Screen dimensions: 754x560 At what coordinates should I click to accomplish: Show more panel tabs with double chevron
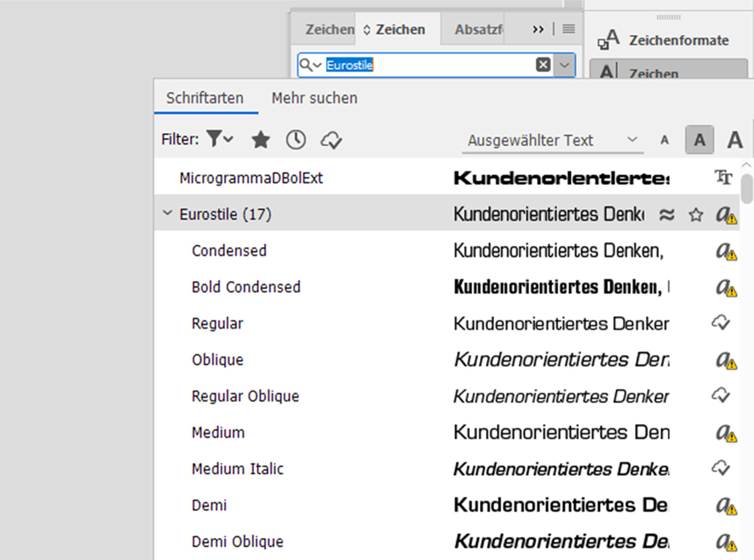click(x=538, y=30)
